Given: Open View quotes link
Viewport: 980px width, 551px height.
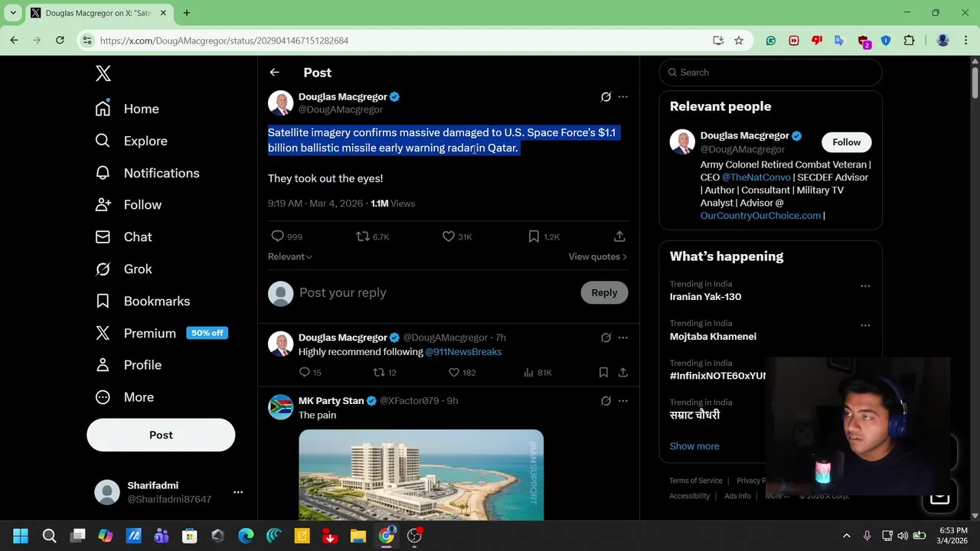Looking at the screenshot, I should [598, 257].
